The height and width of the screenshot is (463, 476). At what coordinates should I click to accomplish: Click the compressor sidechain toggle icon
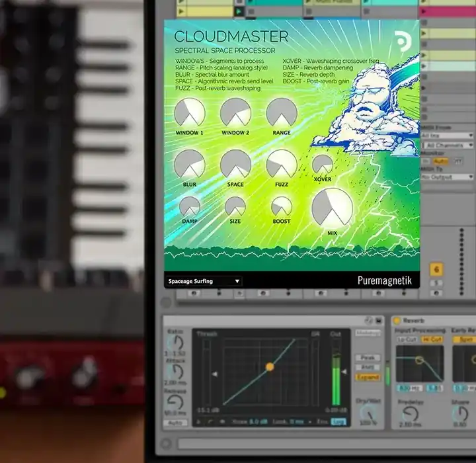click(368, 320)
